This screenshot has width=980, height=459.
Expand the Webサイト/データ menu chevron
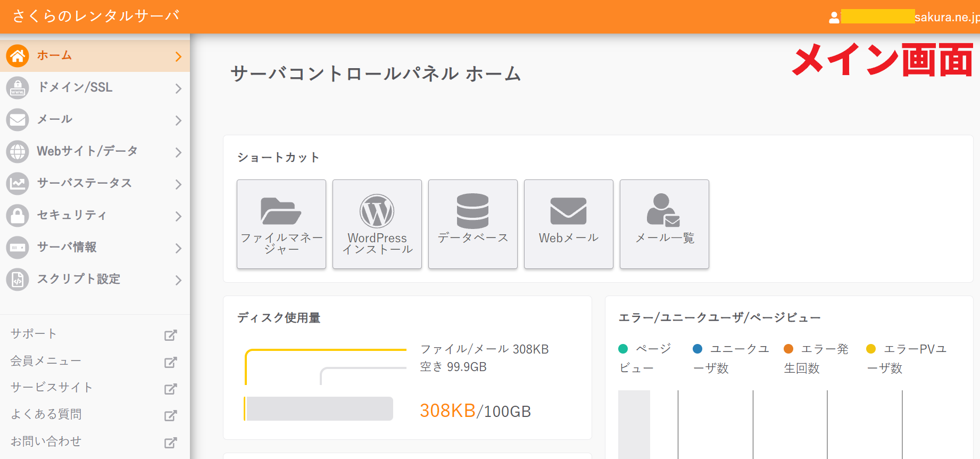pyautogui.click(x=178, y=152)
